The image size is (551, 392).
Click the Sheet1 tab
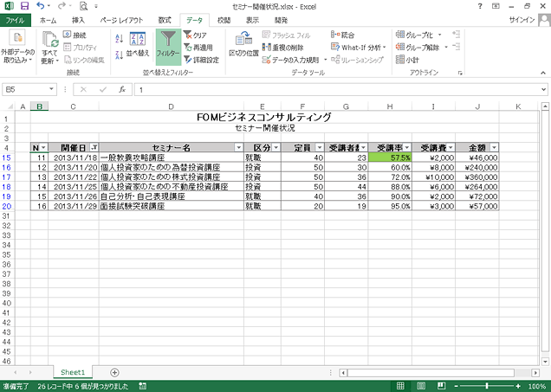coord(73,372)
